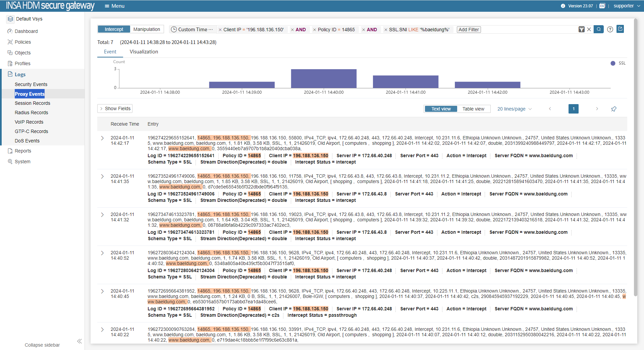644x350 pixels.
Task: Open the supporter user dropdown
Action: pyautogui.click(x=626, y=6)
